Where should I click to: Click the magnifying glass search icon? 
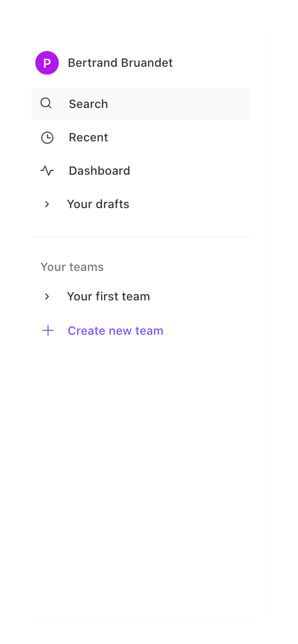click(46, 104)
